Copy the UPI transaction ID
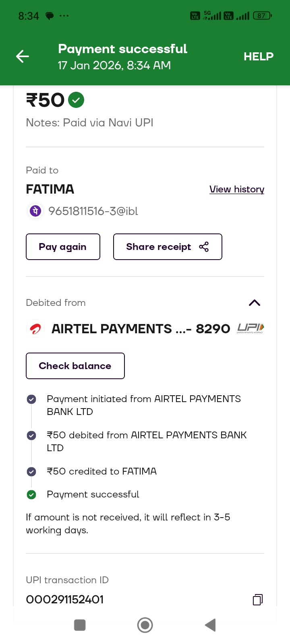Viewport: 290px width, 644px height. [x=258, y=600]
